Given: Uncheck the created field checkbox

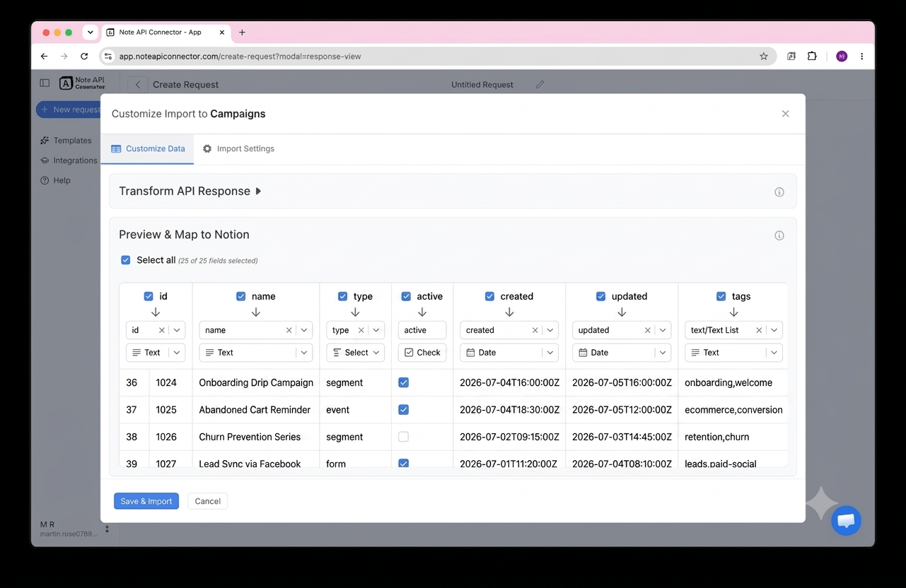Looking at the screenshot, I should [490, 296].
